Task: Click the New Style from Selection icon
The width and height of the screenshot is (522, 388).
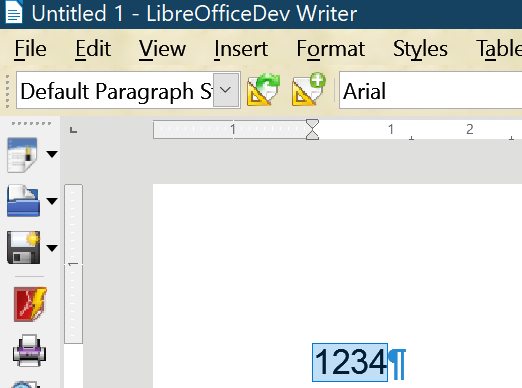Action: [x=309, y=89]
